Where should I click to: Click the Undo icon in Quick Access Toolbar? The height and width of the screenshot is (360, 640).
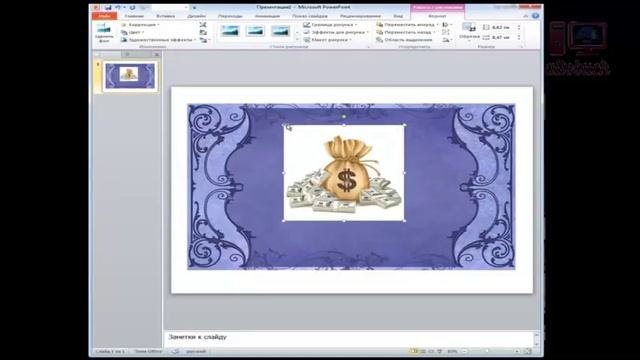118,7
